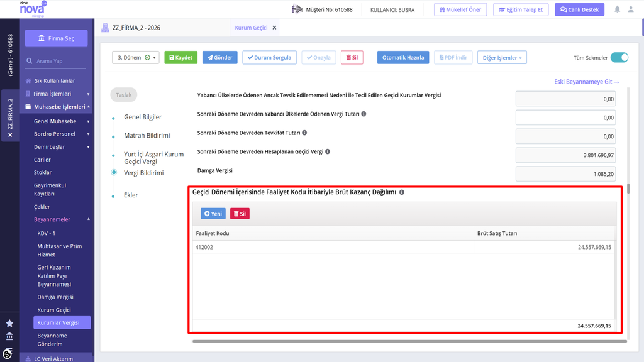Open the user profile icon
This screenshot has height=362, width=644.
click(x=631, y=9)
